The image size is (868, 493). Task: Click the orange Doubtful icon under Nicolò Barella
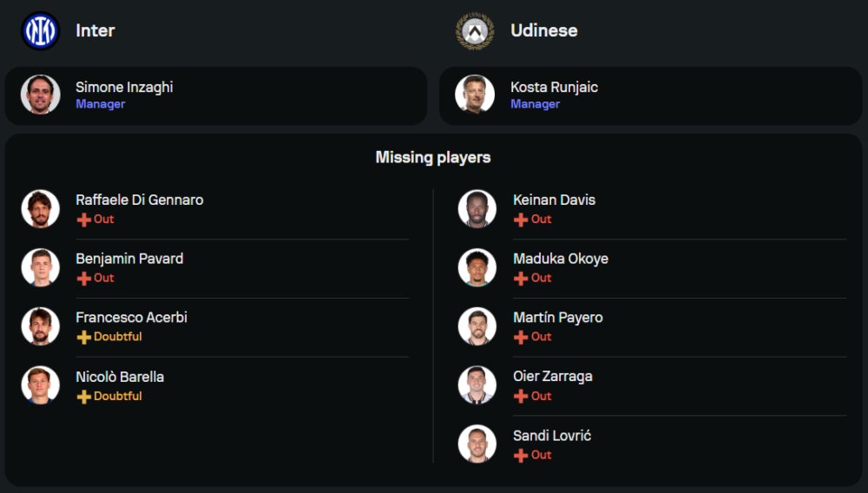[x=84, y=397]
